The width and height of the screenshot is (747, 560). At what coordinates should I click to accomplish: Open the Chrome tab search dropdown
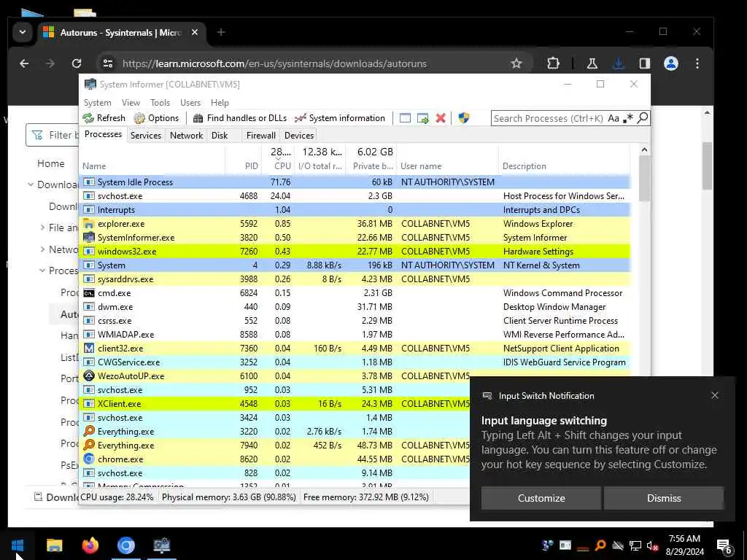23,32
